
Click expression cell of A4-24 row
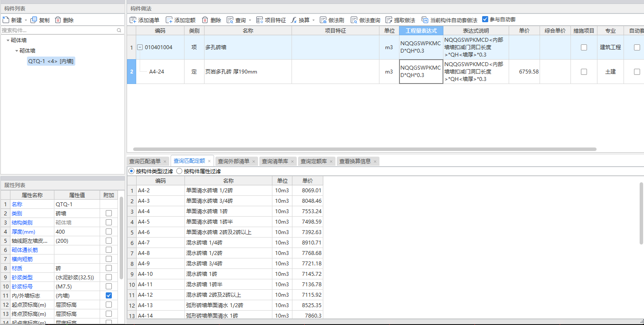(x=421, y=72)
